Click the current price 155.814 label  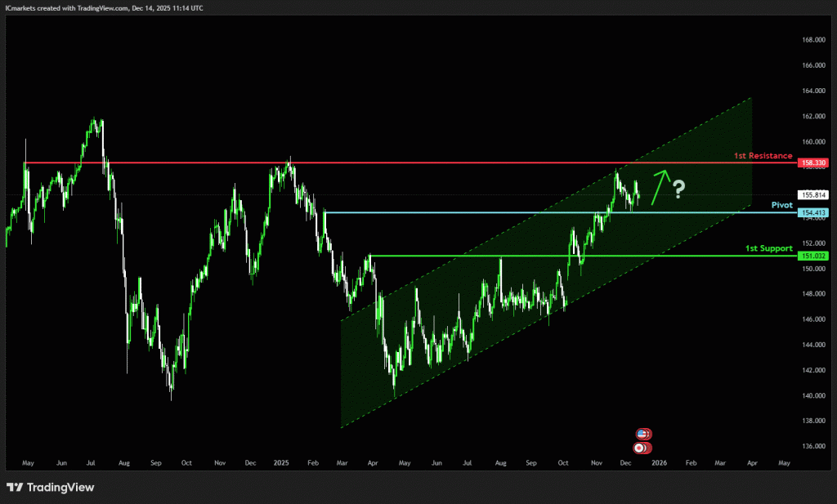(815, 195)
